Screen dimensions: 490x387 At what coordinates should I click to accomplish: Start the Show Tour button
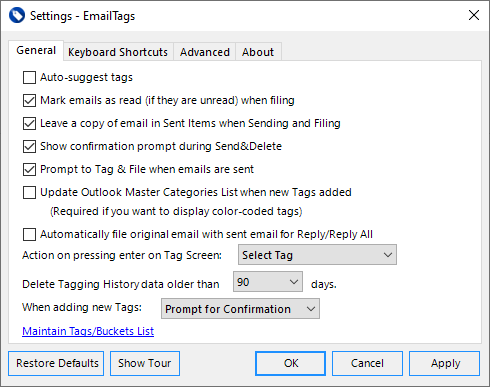145,363
